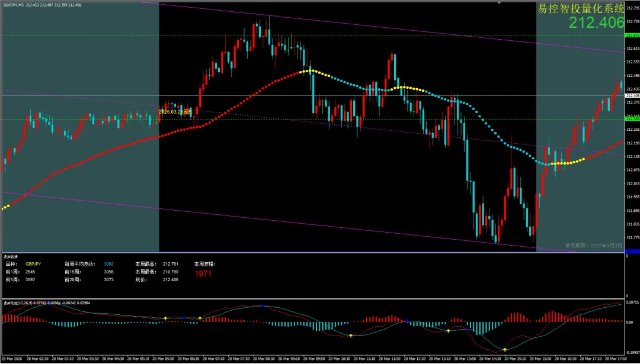
Task: Click the yellow 'GBPJPY' symbol value in the data panel
Action: [x=33, y=264]
